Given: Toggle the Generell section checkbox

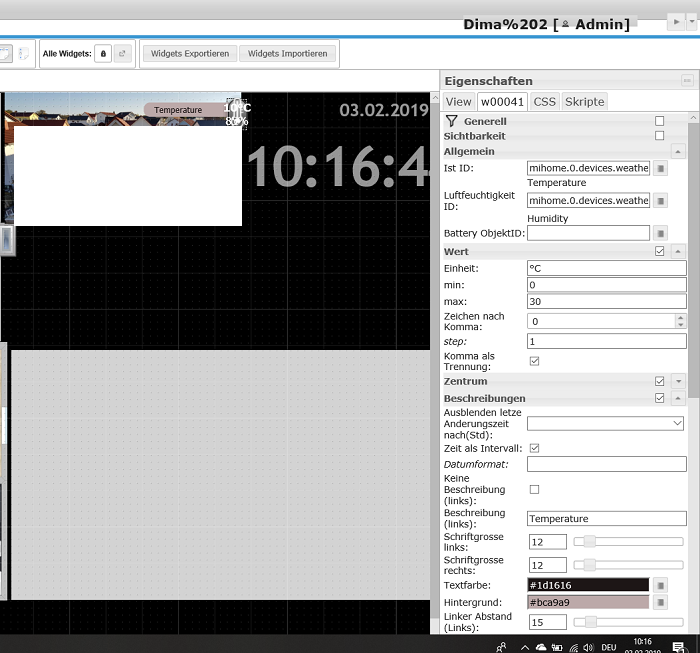Looking at the screenshot, I should (x=659, y=121).
